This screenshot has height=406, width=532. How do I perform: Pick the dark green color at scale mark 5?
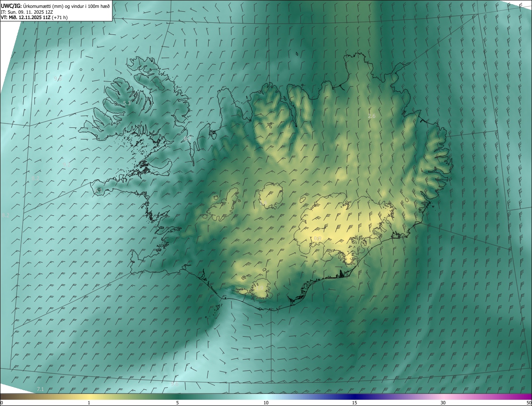click(177, 396)
